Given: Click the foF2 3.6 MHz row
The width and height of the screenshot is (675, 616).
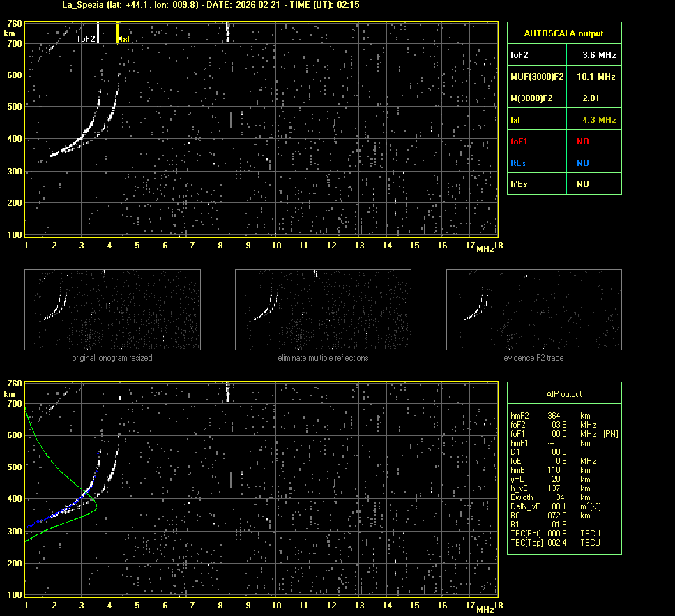Looking at the screenshot, I should 563,54.
